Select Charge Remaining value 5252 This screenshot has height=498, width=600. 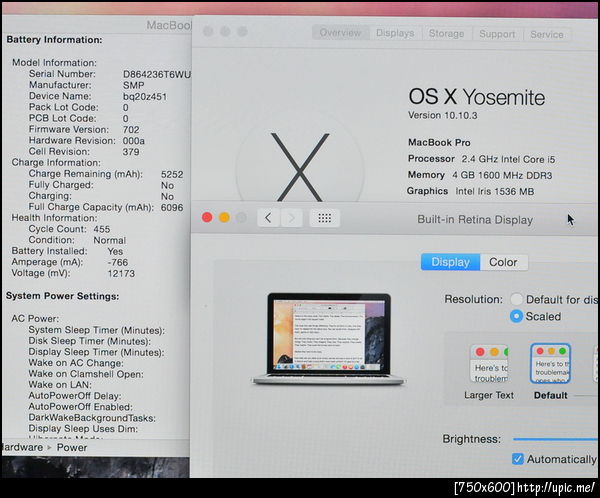172,175
